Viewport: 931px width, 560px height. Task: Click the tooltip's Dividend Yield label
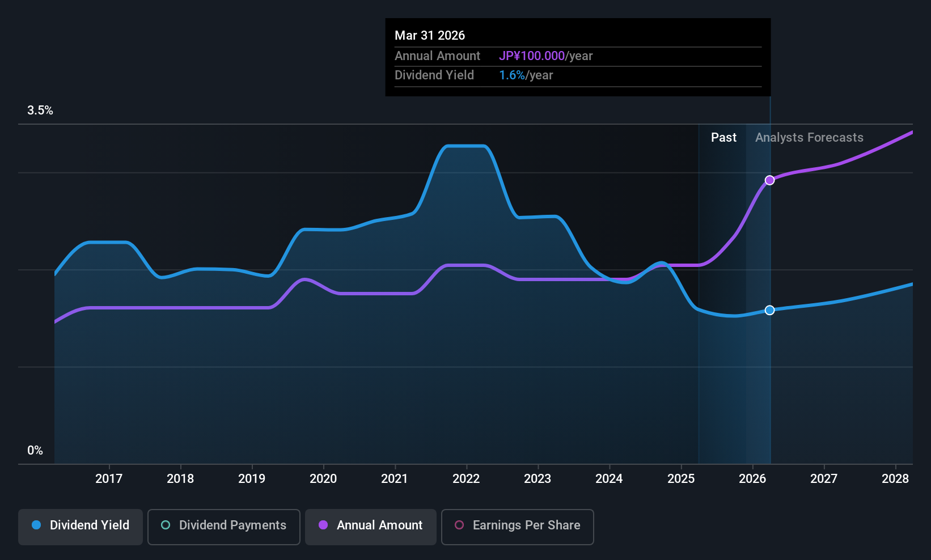point(434,75)
